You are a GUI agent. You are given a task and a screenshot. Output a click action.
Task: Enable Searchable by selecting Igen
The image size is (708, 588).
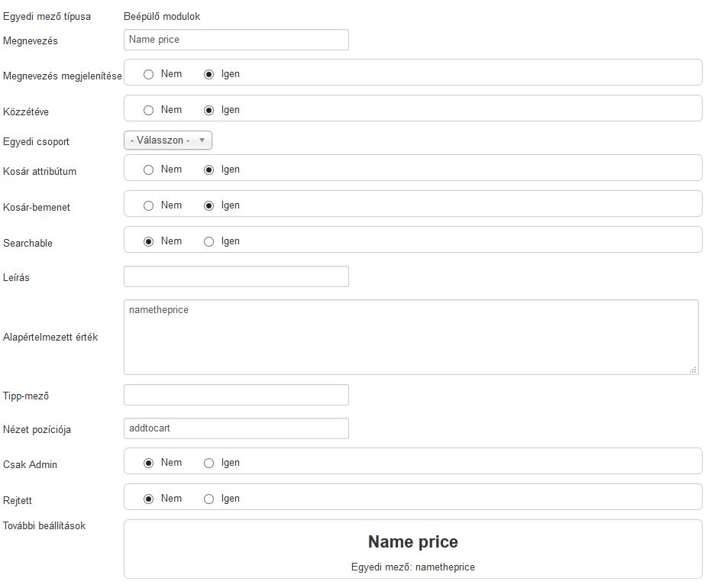click(x=209, y=241)
